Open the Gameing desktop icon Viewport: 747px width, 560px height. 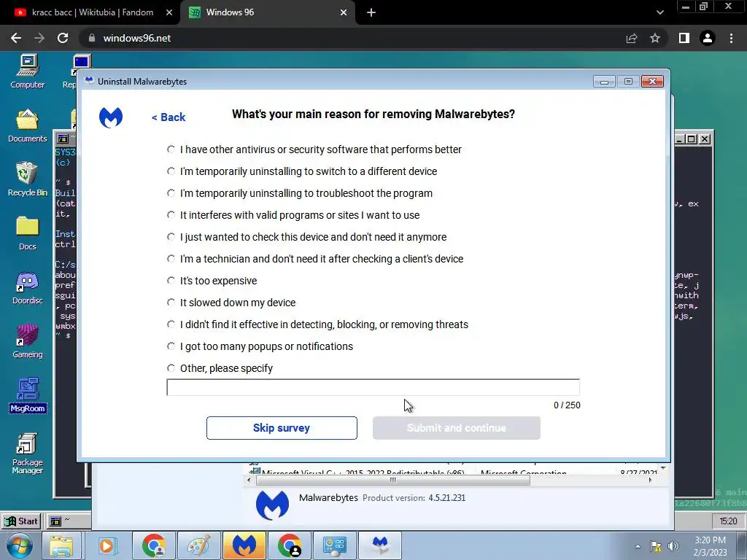(x=28, y=341)
